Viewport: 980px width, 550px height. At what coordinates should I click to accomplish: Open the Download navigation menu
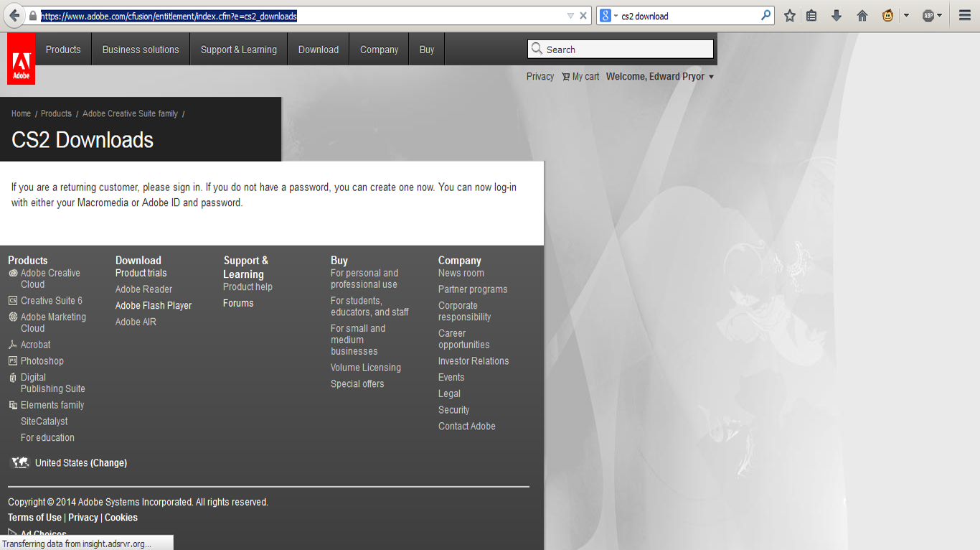[319, 50]
